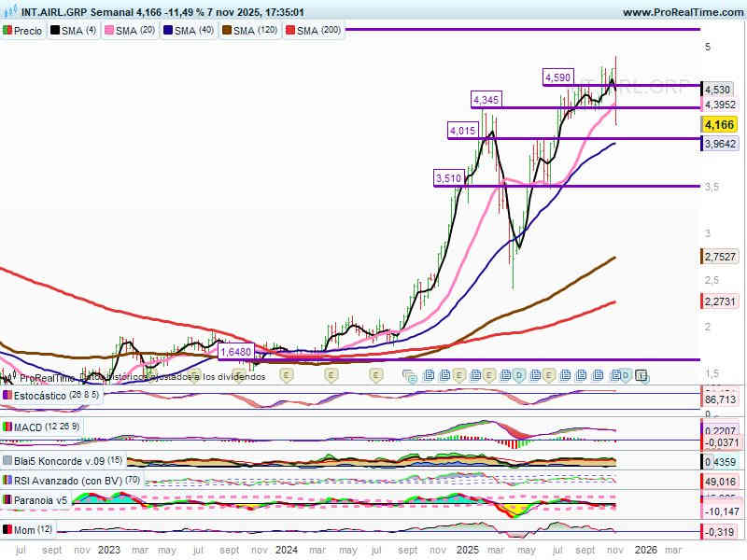Select the SMA (120) legend label
747x560 pixels.
(254, 31)
